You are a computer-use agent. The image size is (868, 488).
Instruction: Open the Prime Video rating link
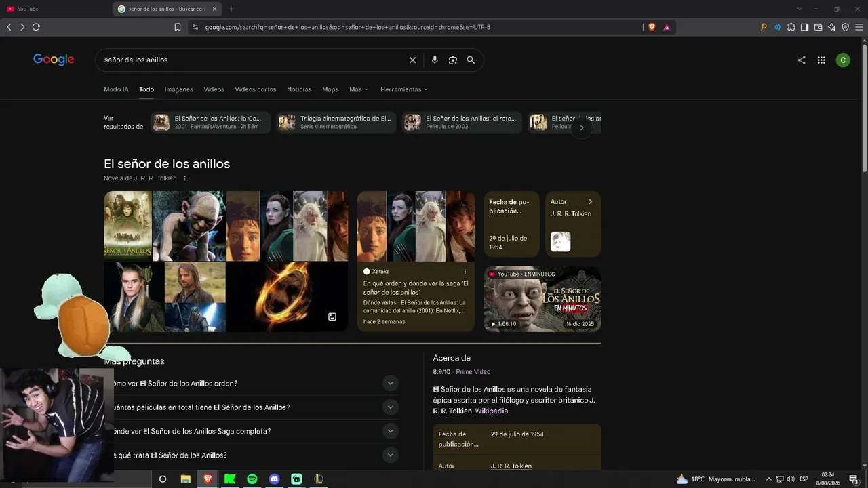pyautogui.click(x=473, y=372)
